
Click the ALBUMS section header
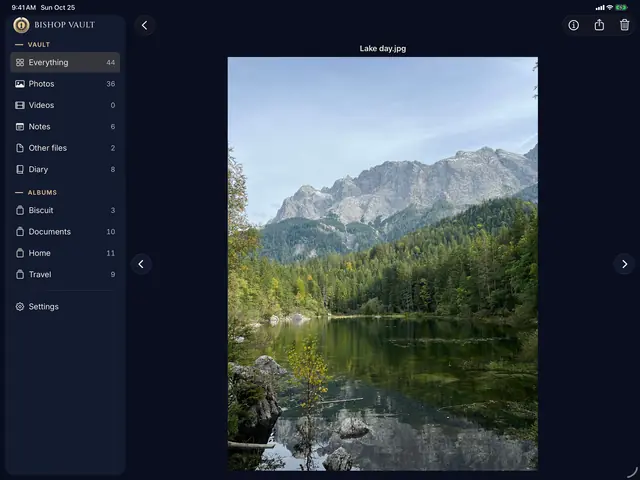coord(42,192)
